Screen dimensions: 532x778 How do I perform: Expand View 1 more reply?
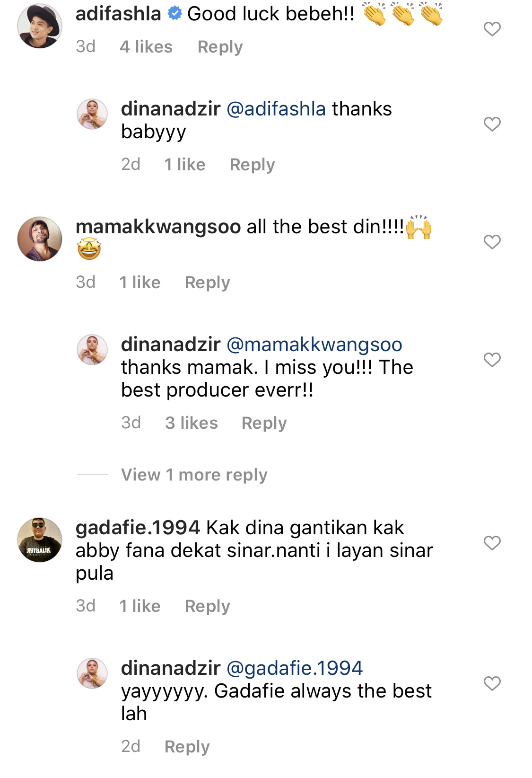(194, 475)
